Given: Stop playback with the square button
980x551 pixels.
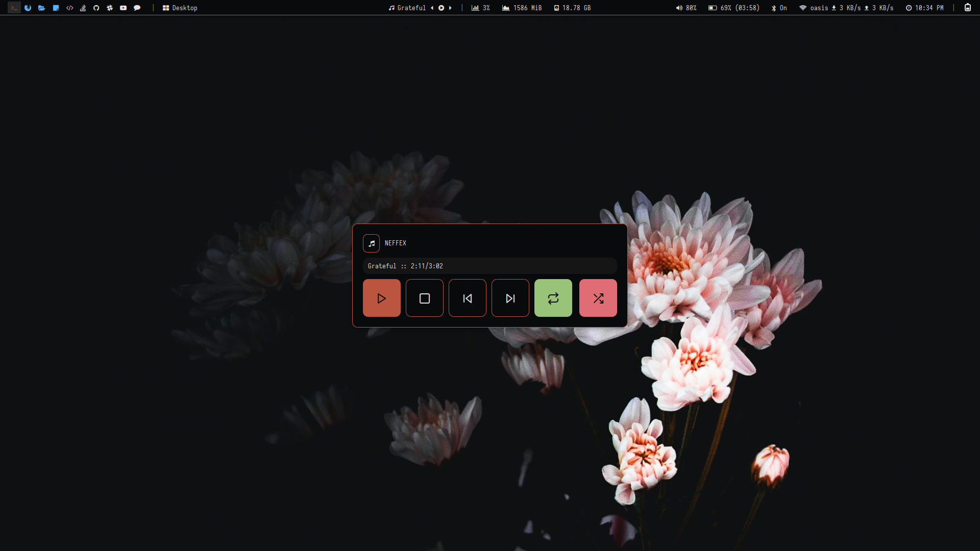Looking at the screenshot, I should click(424, 298).
